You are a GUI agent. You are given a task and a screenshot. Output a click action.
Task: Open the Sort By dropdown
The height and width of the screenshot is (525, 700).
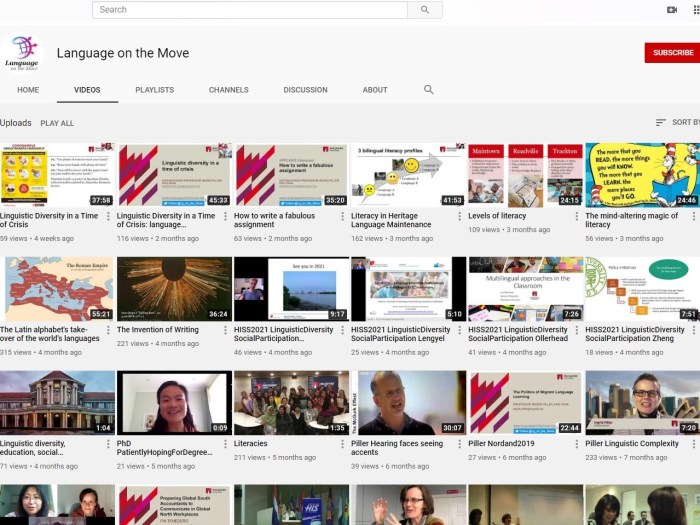coord(677,123)
